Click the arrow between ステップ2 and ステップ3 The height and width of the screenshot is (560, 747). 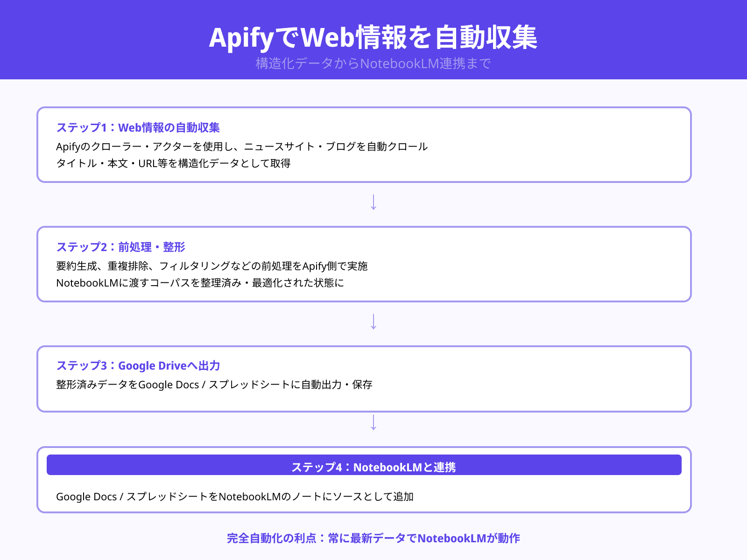coord(373,322)
